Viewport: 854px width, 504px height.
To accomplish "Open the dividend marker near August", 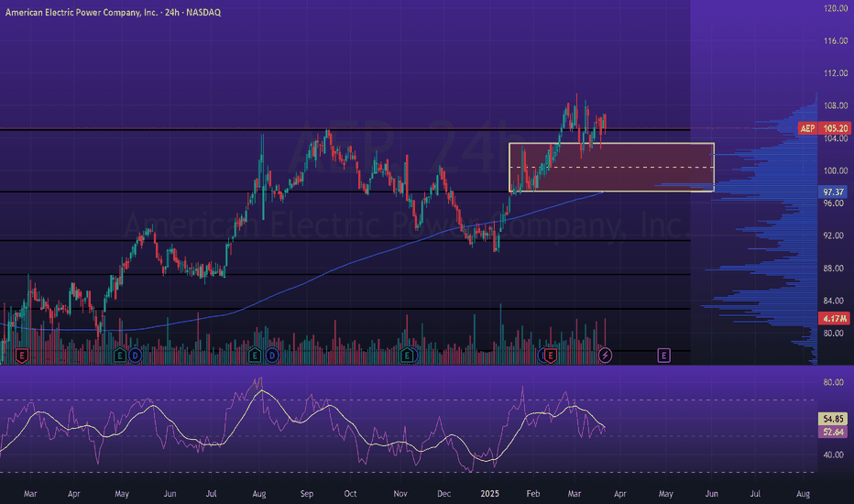I will (272, 356).
